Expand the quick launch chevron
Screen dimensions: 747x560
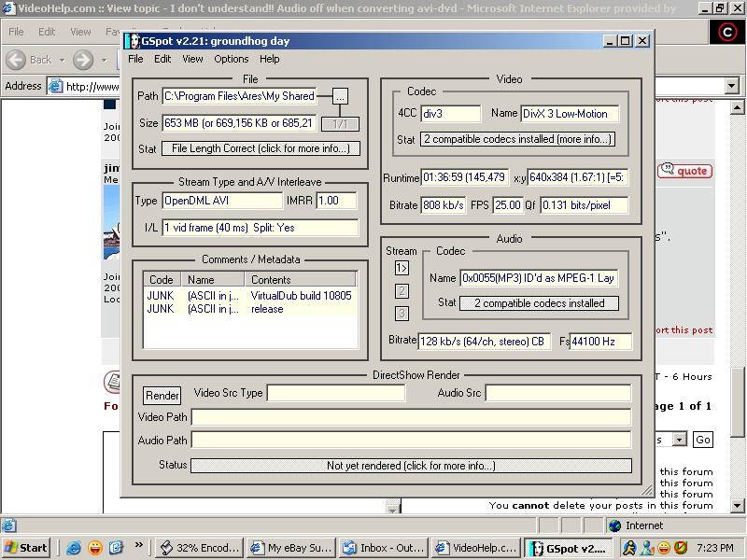(x=138, y=545)
